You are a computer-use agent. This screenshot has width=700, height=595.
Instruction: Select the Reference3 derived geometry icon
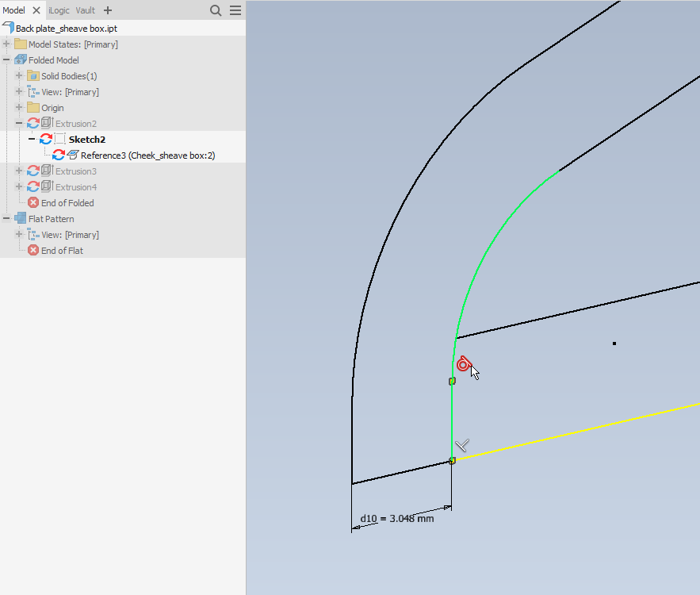click(x=71, y=155)
